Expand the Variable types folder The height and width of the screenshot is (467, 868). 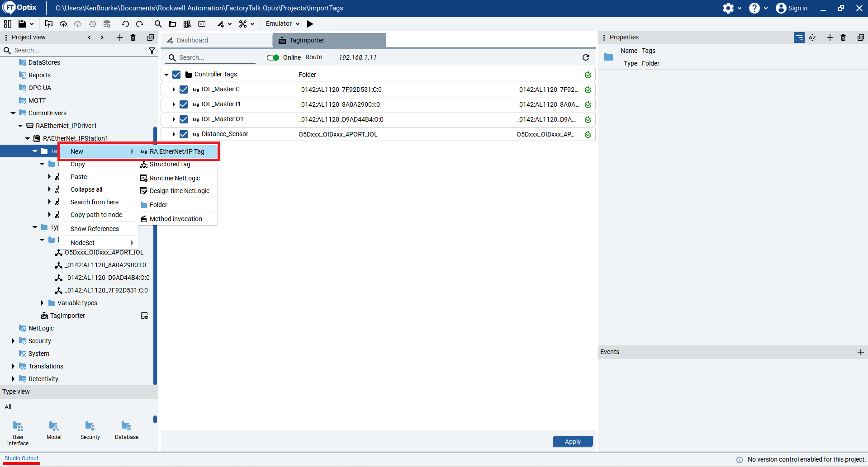pos(42,303)
